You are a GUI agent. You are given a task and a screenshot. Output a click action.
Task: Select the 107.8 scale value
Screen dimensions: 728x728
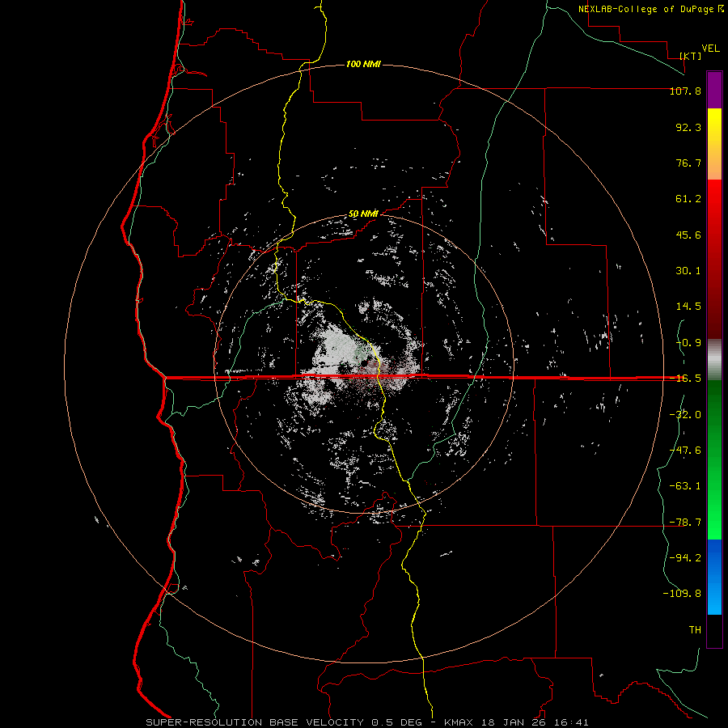pyautogui.click(x=685, y=91)
